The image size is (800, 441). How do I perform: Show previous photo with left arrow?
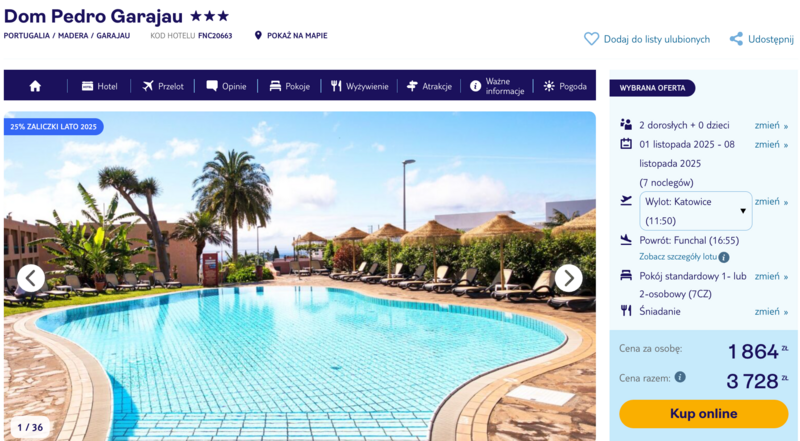tap(31, 278)
